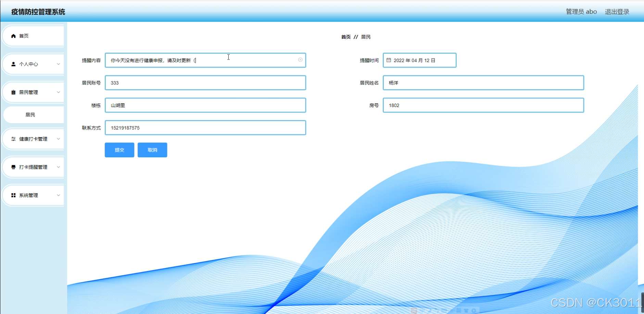Screen dimensions: 644x314
Task: Click the 联系方式 field label
Action: coord(91,128)
